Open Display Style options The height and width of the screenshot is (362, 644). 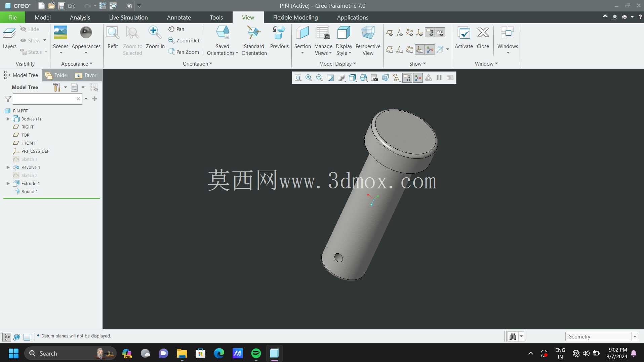(x=344, y=41)
